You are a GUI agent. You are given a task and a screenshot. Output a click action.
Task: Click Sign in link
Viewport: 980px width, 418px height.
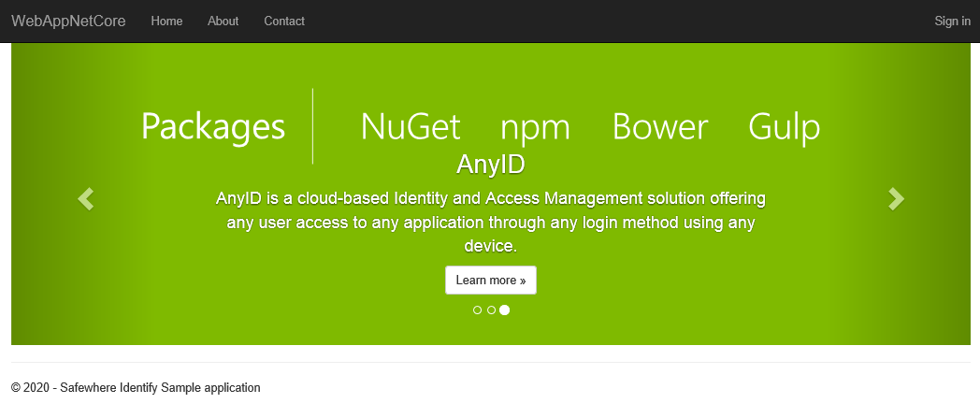click(953, 22)
